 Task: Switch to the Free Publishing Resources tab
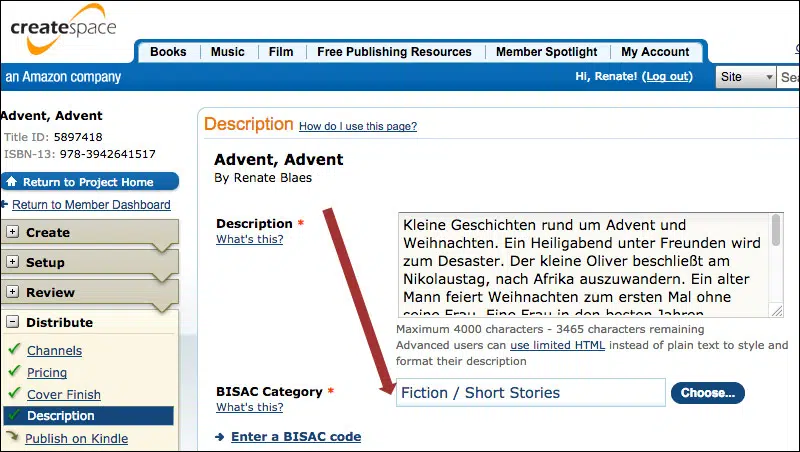click(394, 52)
